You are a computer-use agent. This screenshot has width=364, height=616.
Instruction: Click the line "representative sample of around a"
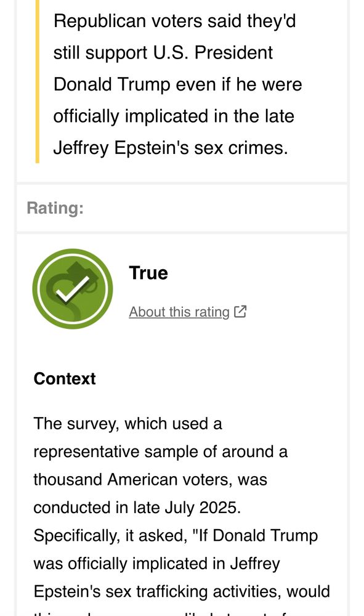pos(161,452)
